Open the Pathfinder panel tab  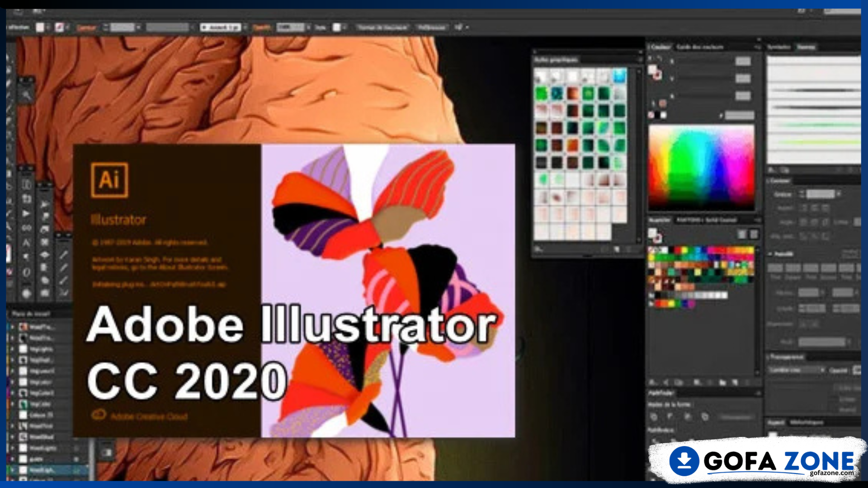pyautogui.click(x=660, y=393)
